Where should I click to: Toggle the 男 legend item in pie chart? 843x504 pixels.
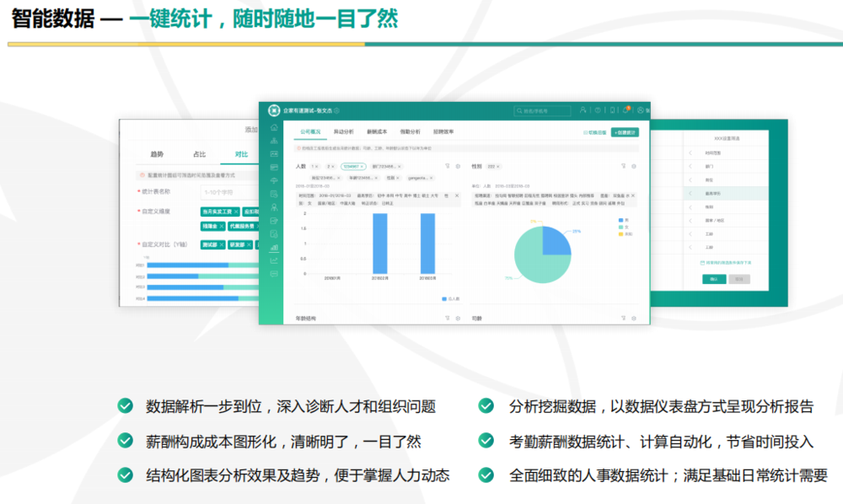[x=622, y=220]
